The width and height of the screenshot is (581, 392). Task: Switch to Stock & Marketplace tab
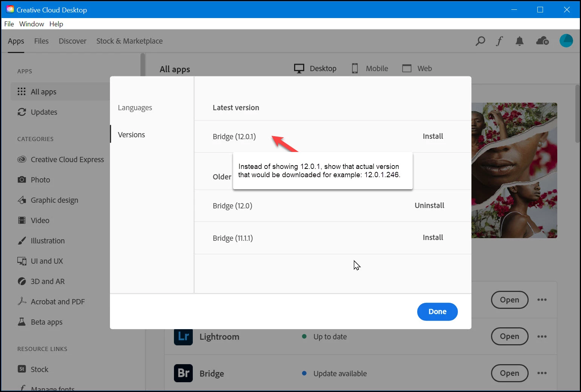[x=130, y=41]
